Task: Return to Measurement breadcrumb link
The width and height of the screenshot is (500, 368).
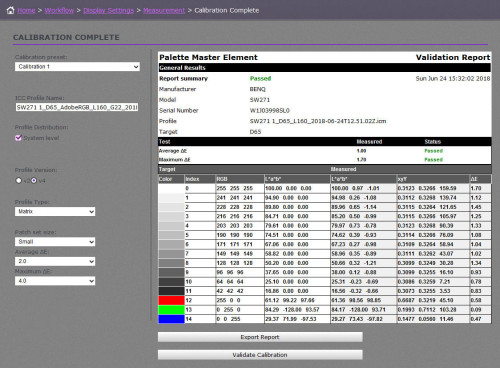Action: (x=164, y=10)
